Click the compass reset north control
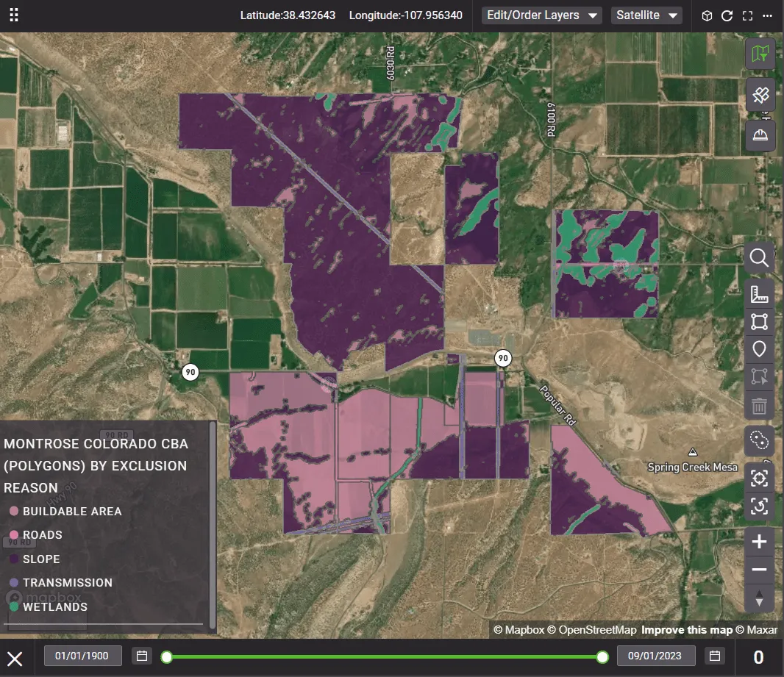Viewport: 784px width, 677px height. (759, 598)
